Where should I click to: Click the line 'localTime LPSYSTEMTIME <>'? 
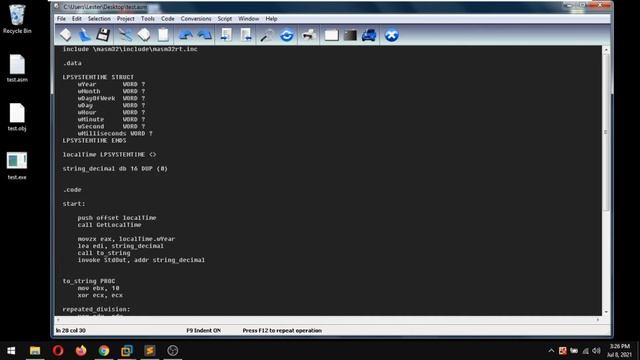point(109,155)
